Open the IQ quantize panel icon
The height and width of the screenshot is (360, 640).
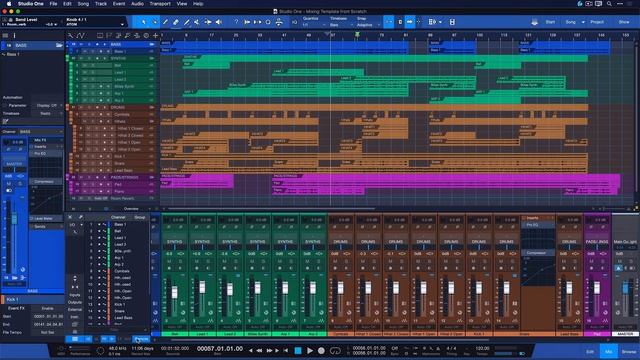click(294, 22)
